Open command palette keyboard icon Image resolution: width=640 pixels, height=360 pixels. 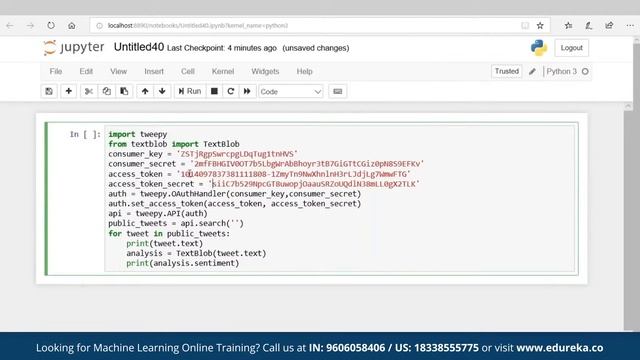click(338, 91)
